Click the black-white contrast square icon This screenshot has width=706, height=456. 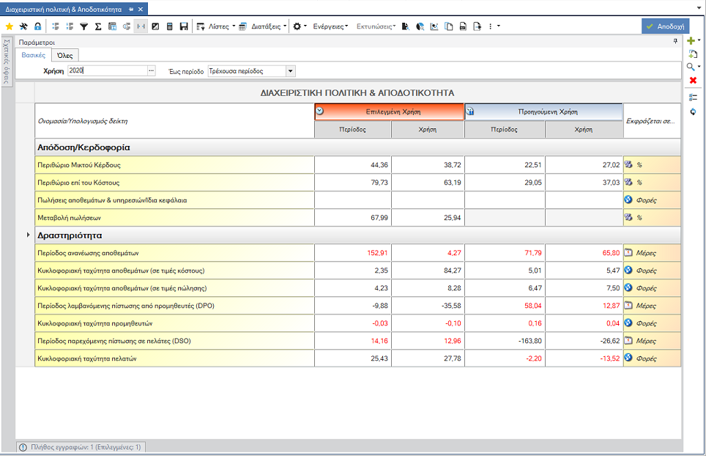pos(155,27)
